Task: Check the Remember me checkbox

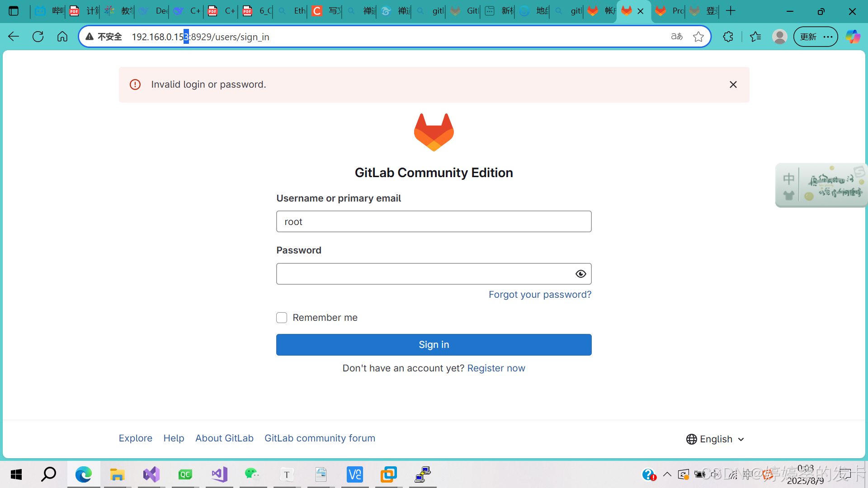Action: pos(282,318)
